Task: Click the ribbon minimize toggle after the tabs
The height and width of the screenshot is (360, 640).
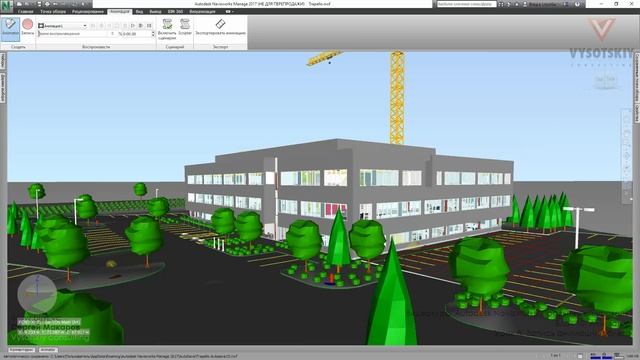Action: [228, 11]
